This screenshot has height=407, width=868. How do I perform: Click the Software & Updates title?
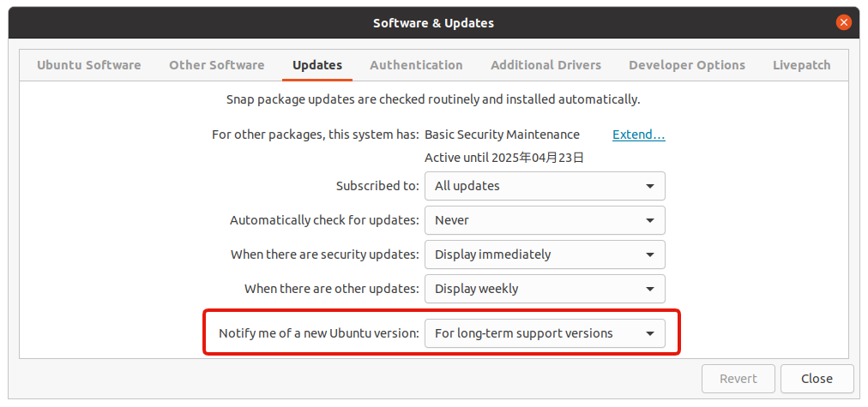pyautogui.click(x=433, y=23)
